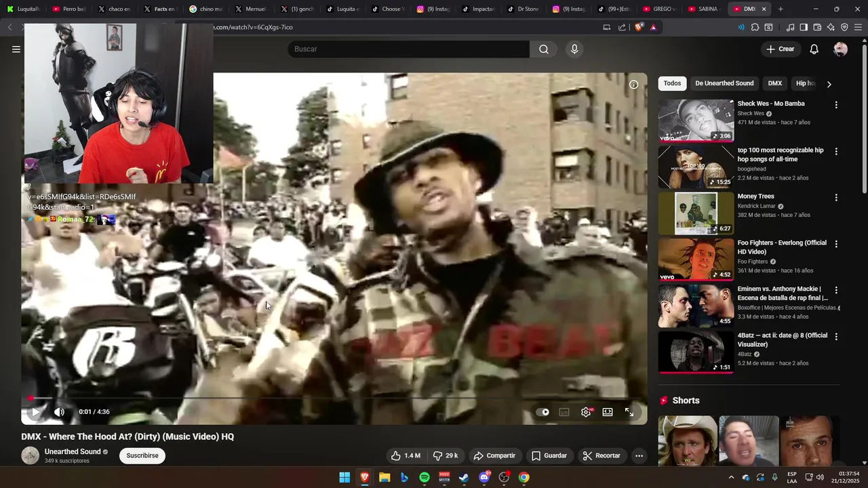Viewport: 868px width, 488px height.
Task: Seek on the video progress bar
Action: (334, 399)
